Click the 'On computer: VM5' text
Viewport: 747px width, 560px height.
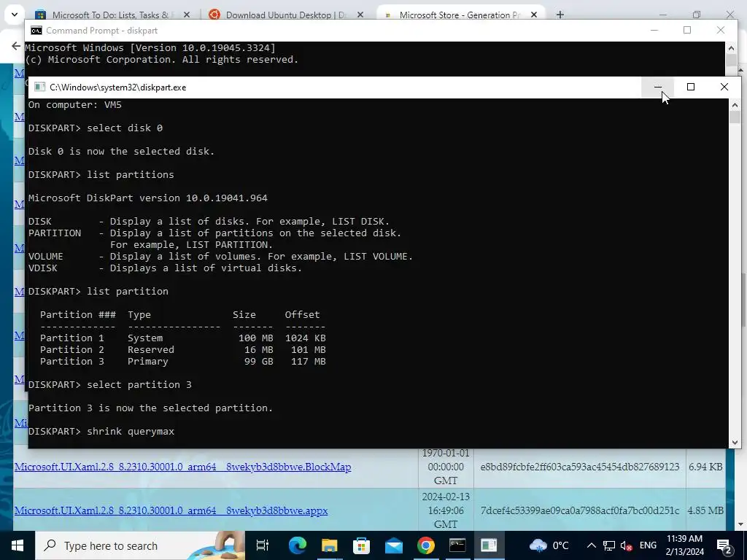click(x=75, y=105)
